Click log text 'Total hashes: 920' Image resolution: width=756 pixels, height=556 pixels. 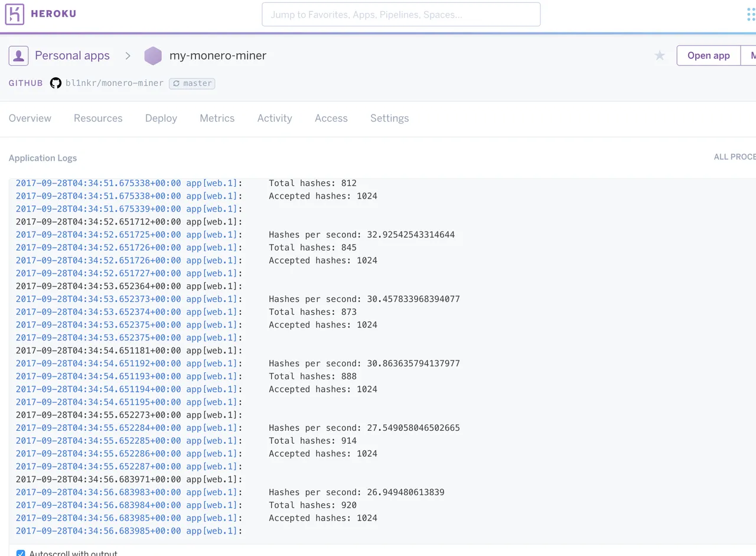click(312, 505)
